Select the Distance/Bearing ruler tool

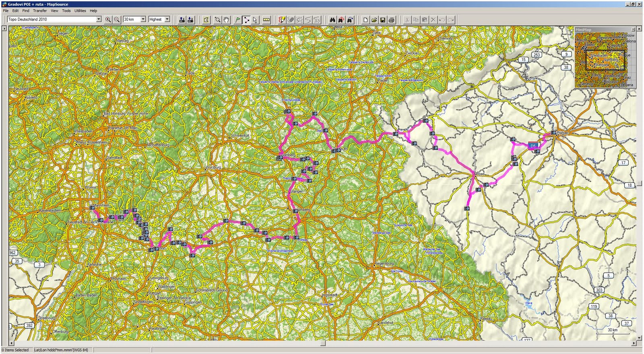266,19
